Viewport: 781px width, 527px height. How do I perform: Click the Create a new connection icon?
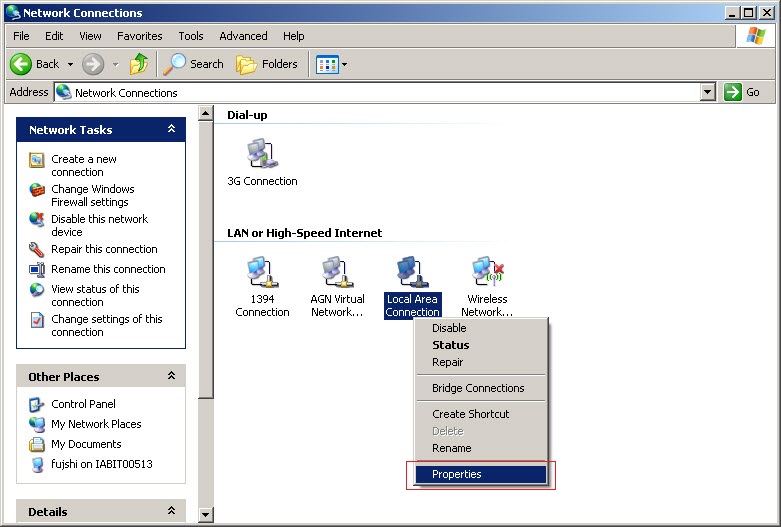tap(37, 160)
